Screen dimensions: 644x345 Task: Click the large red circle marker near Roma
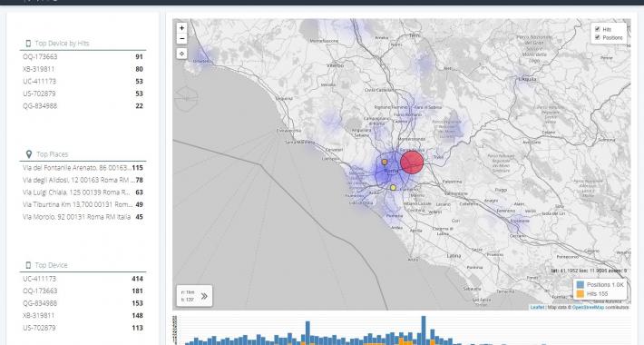coord(412,163)
